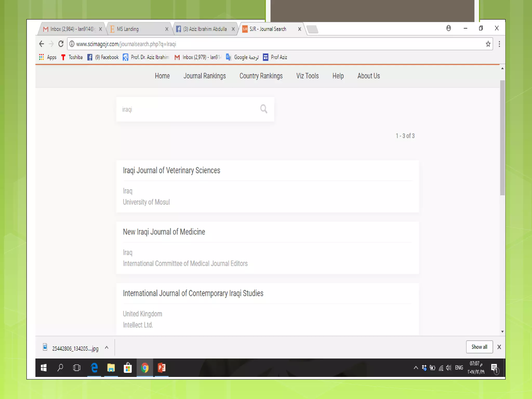The image size is (532, 399).
Task: Click the magnifier search icon in journal search box
Action: [x=263, y=109]
